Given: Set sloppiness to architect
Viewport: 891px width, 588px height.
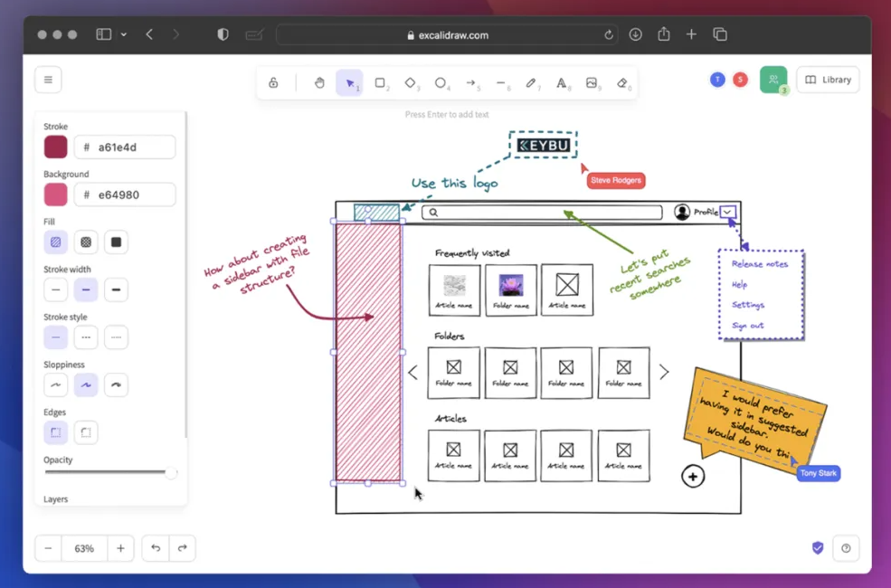Looking at the screenshot, I should click(x=56, y=385).
